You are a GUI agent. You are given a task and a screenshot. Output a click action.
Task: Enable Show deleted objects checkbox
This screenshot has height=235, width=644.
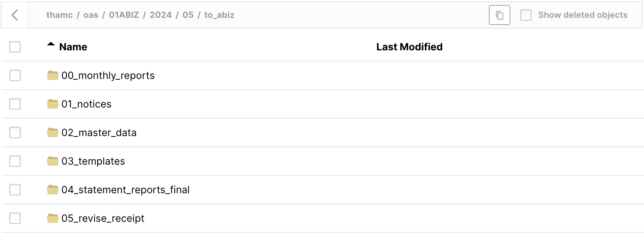[x=526, y=15]
